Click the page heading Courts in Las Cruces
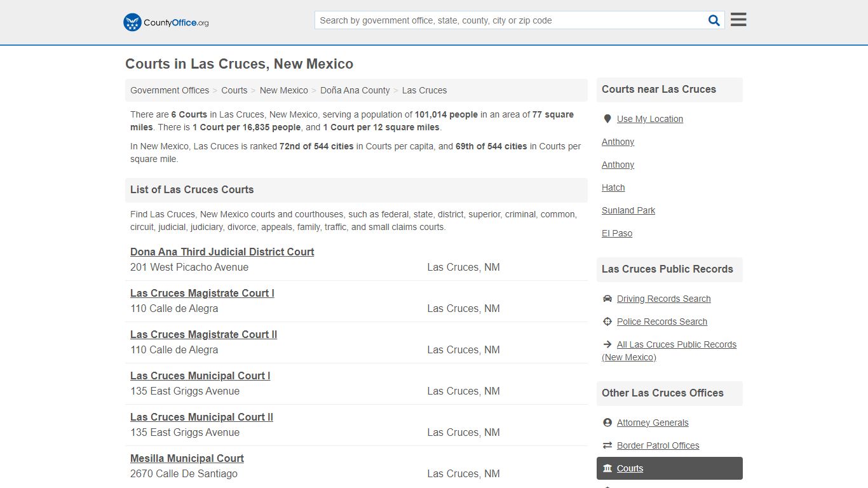This screenshot has width=868, height=488. pyautogui.click(x=239, y=64)
